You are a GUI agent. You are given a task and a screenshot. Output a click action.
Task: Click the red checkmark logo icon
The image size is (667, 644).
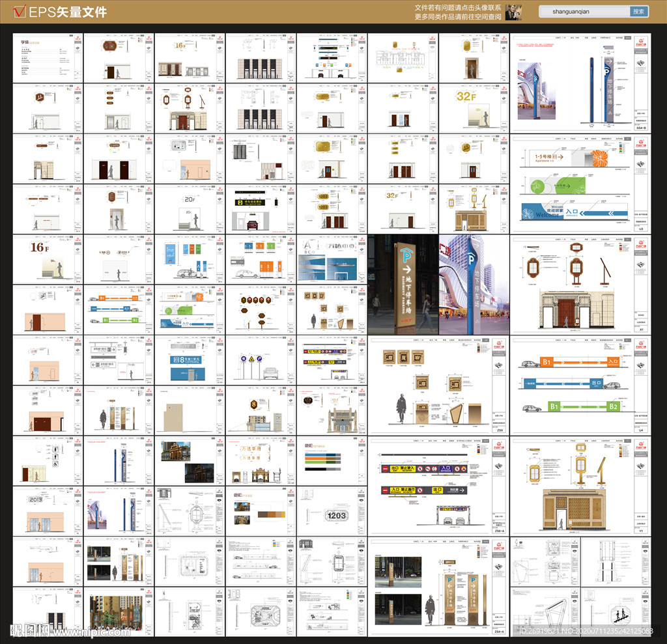(x=20, y=12)
